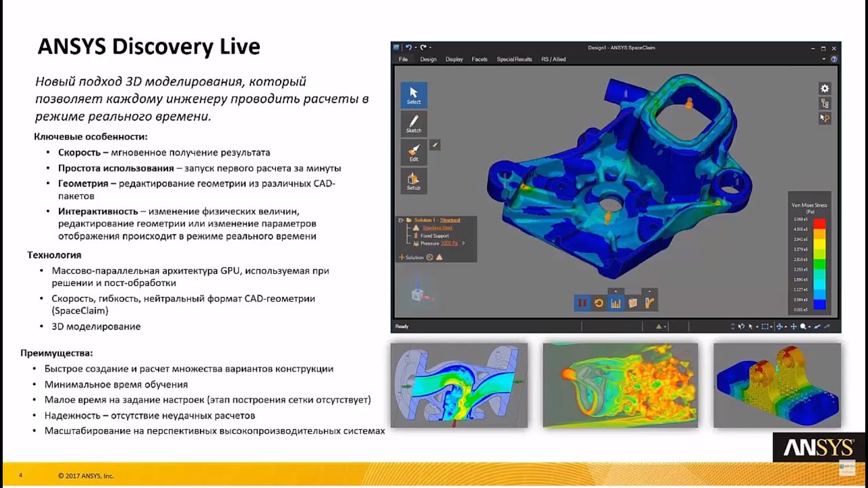Click the dark blue swatch in legend
This screenshot has height=488, width=868.
pyautogui.click(x=819, y=306)
